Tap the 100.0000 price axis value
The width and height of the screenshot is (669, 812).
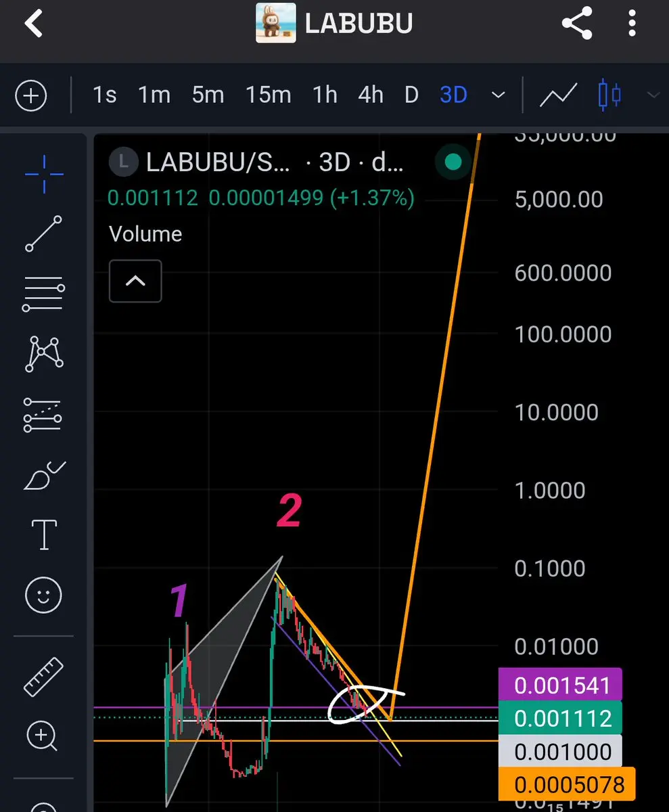563,334
